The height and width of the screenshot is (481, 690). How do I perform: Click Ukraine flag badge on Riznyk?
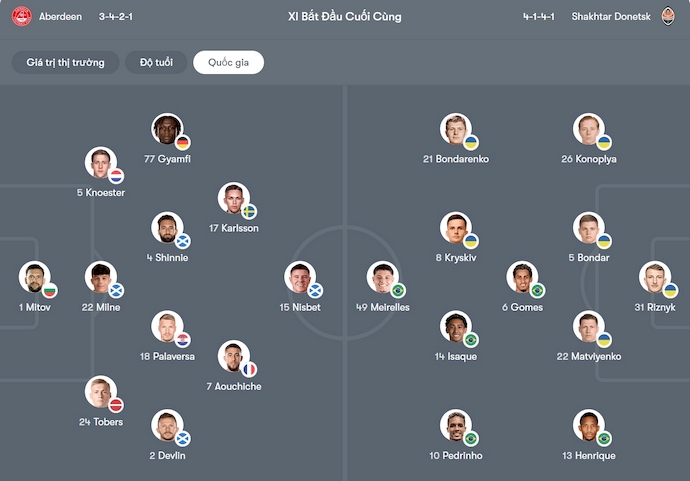pos(670,291)
